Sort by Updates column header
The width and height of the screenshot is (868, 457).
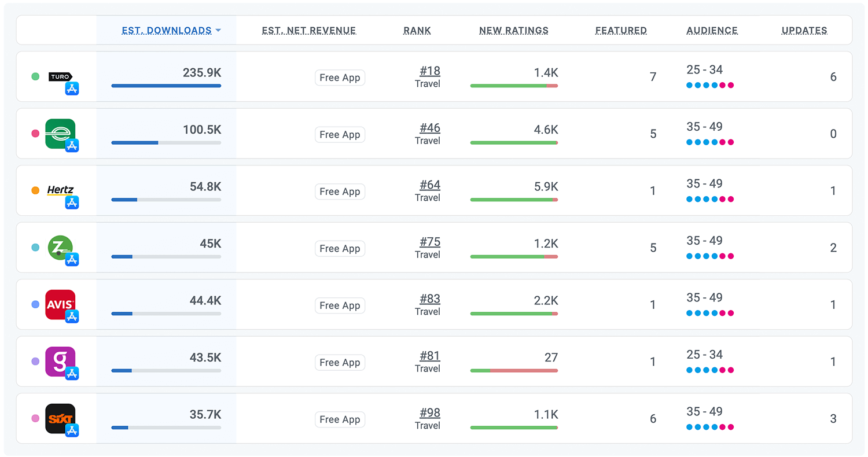[804, 31]
